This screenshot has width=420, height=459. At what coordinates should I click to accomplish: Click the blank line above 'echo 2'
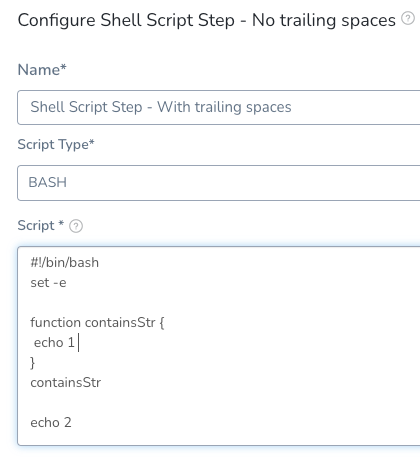tap(133, 402)
